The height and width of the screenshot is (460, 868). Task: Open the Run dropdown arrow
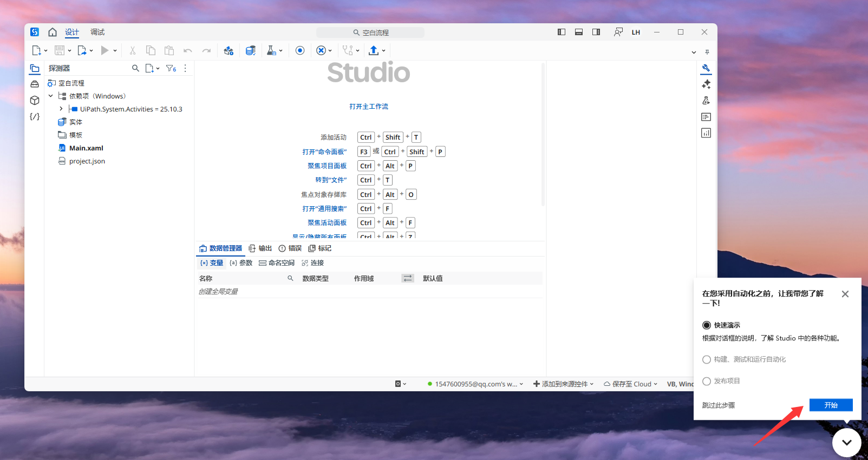coord(115,51)
